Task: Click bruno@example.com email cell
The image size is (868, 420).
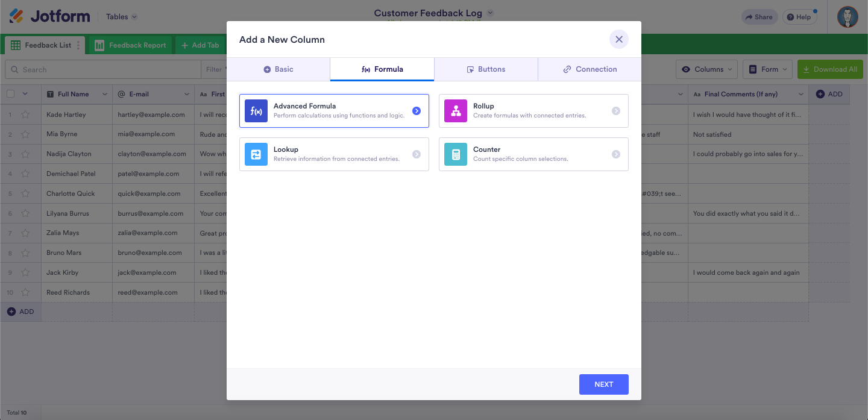Action: pos(153,253)
